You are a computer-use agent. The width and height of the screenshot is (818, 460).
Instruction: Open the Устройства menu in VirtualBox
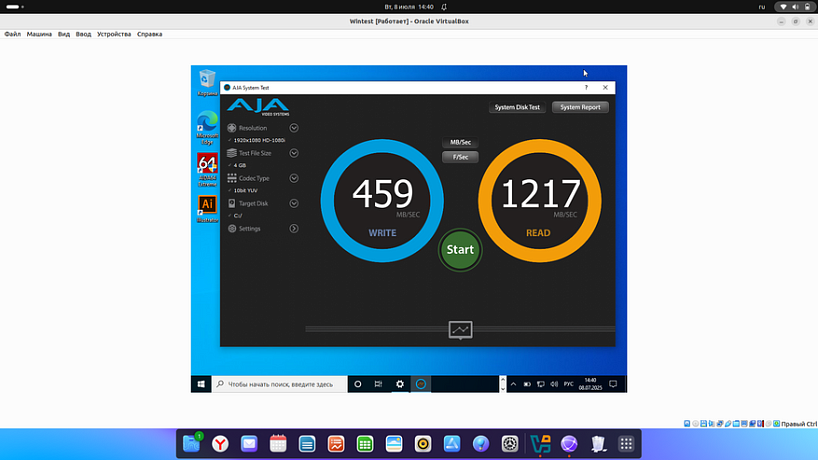(x=114, y=34)
